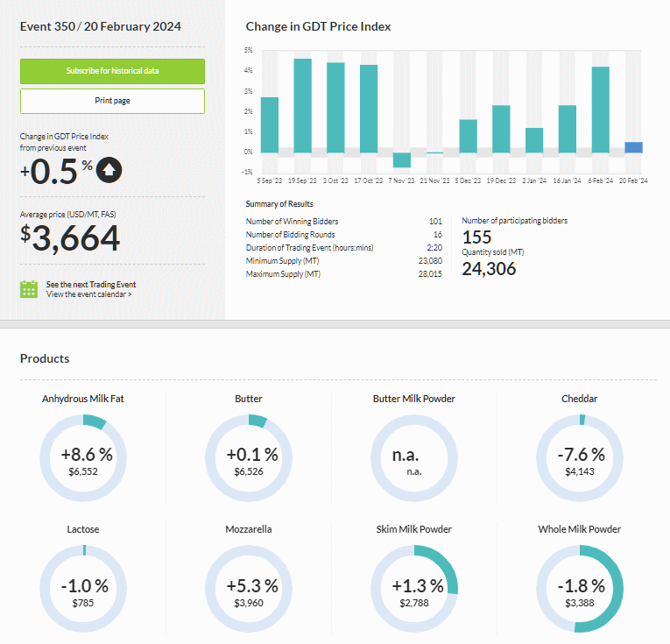Select the 2 Jan '24 chart bar
670x644 pixels.
click(534, 140)
